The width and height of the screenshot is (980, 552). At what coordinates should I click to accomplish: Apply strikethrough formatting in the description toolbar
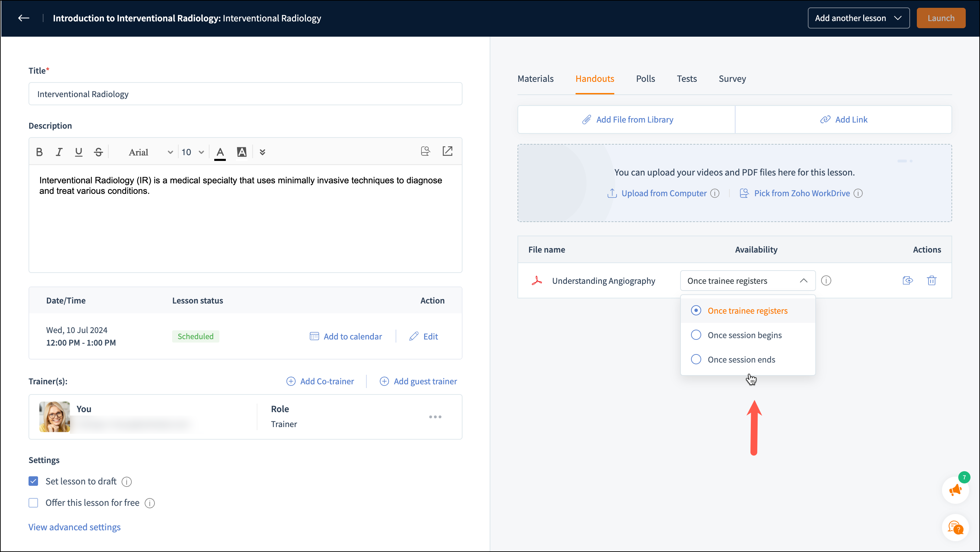point(98,152)
